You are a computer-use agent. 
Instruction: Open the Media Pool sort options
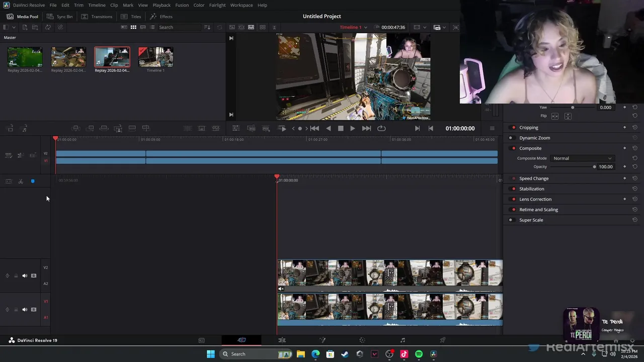(207, 27)
